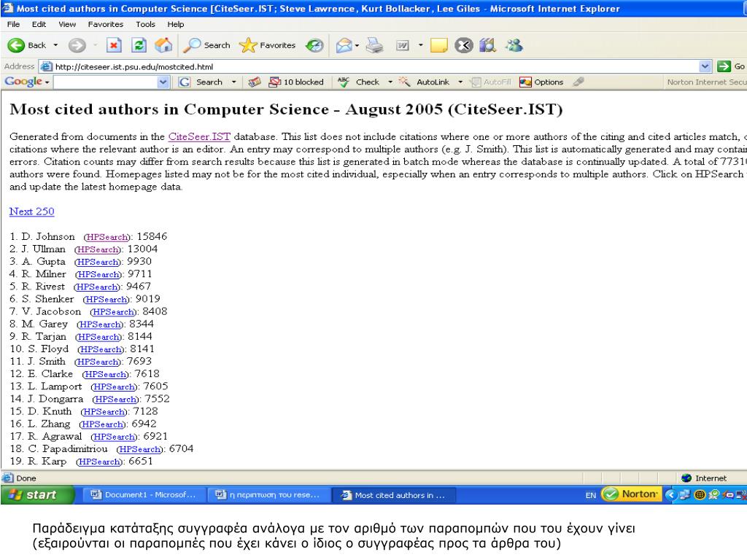
Task: Click the round X icon in toolbar
Action: (463, 45)
